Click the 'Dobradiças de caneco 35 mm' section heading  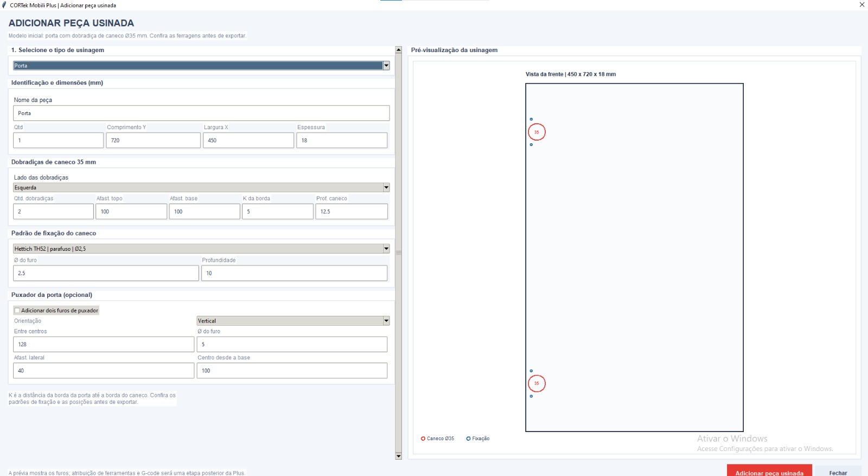54,162
